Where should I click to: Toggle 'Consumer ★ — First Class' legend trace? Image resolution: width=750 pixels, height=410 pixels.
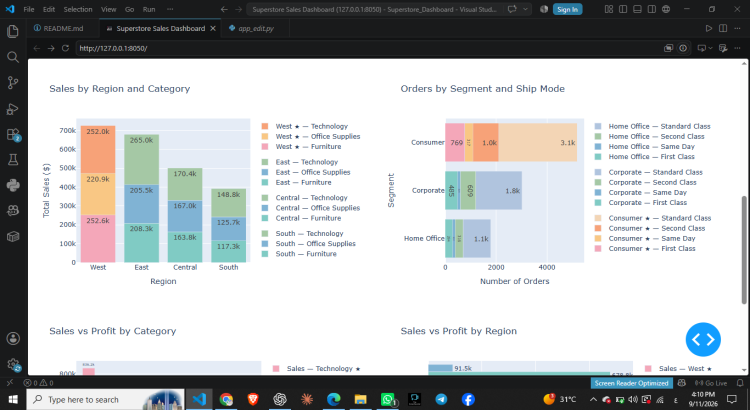[x=645, y=248]
